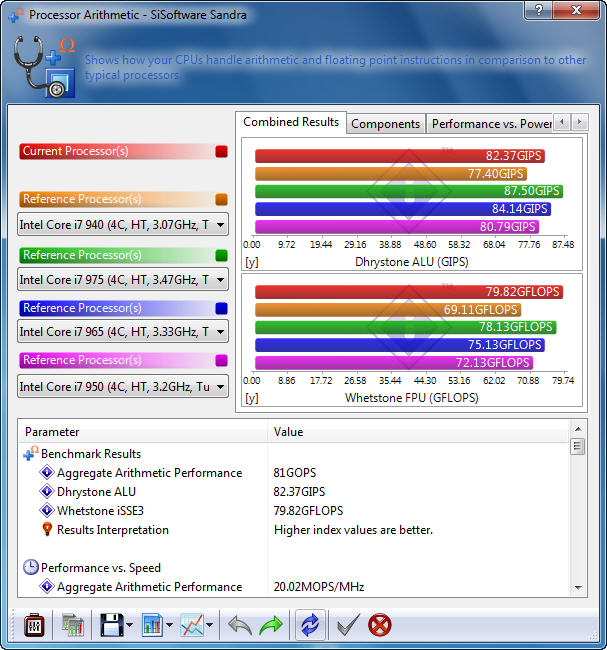Screen dimensions: 607x650
Task: Click the 79.82GFLOPS red bar
Action: 409,292
